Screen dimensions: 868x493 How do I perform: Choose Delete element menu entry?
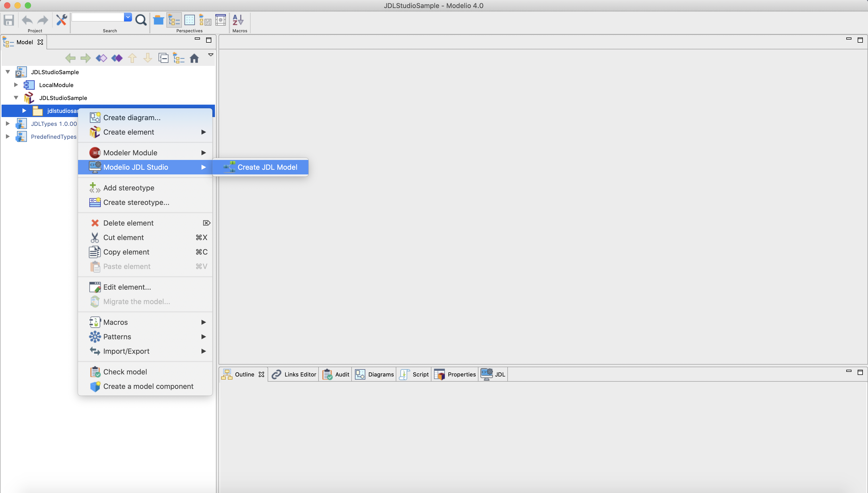[x=145, y=223]
